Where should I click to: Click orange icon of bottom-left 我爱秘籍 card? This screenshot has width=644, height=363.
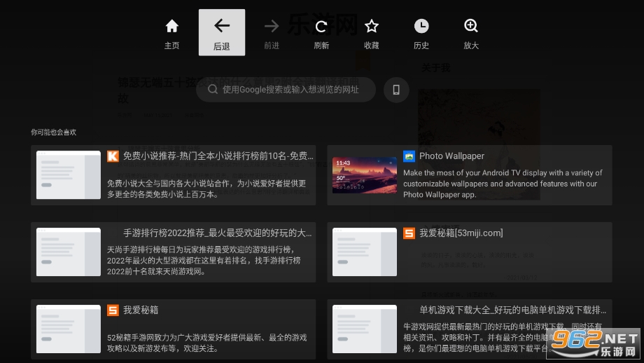click(x=113, y=310)
